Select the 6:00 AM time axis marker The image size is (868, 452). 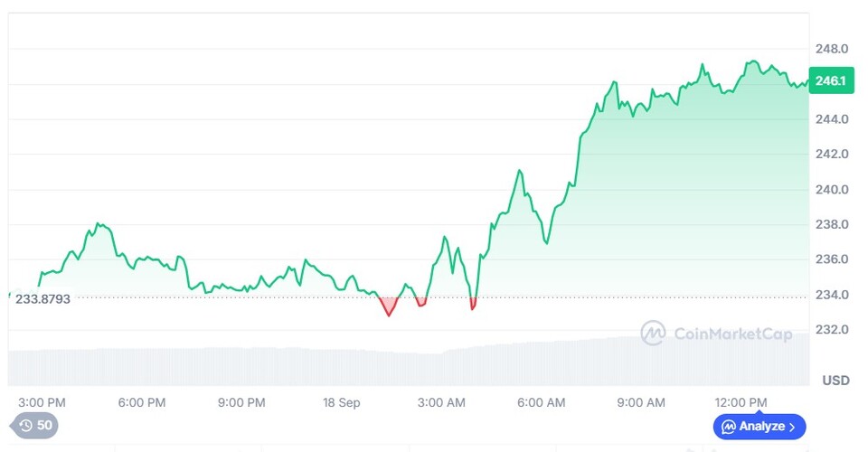click(542, 402)
